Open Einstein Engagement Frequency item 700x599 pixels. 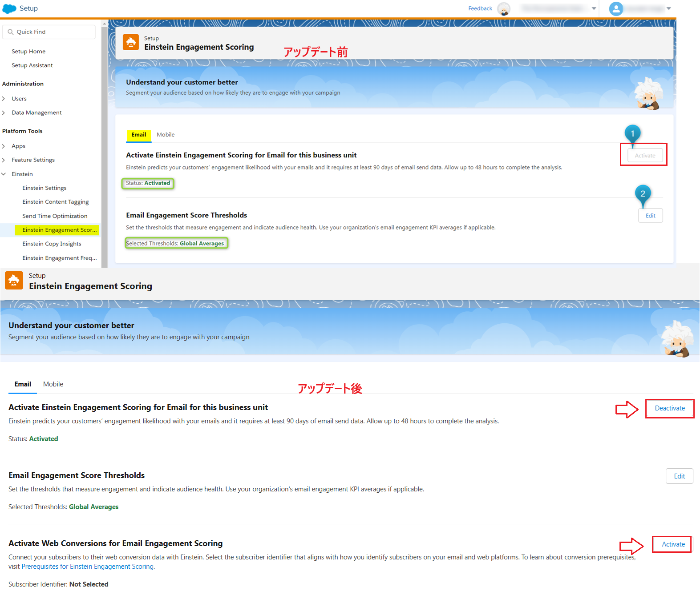60,258
